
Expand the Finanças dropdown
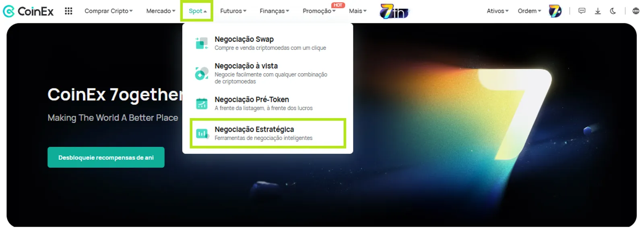274,11
